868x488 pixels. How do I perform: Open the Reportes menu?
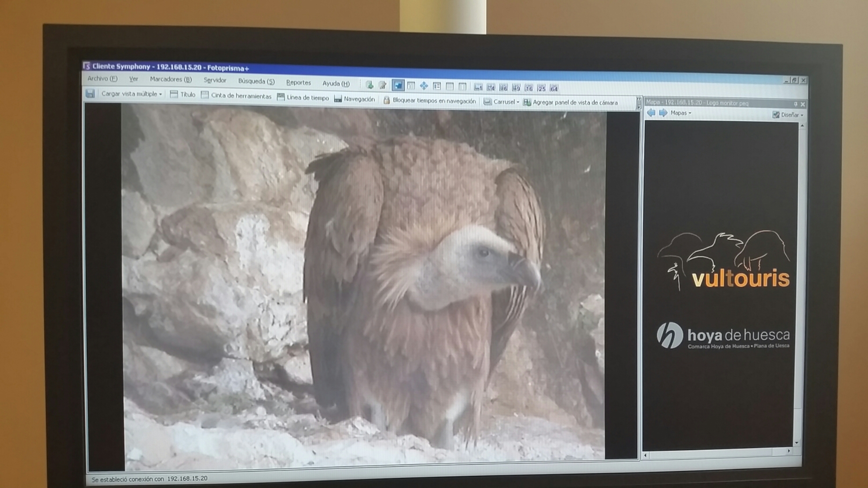(299, 82)
